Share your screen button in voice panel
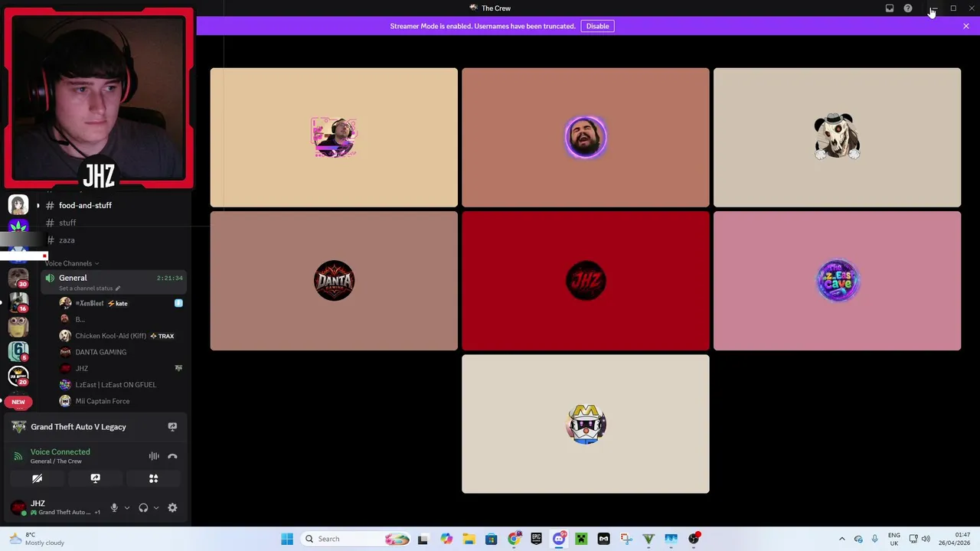This screenshot has width=980, height=551. click(95, 478)
